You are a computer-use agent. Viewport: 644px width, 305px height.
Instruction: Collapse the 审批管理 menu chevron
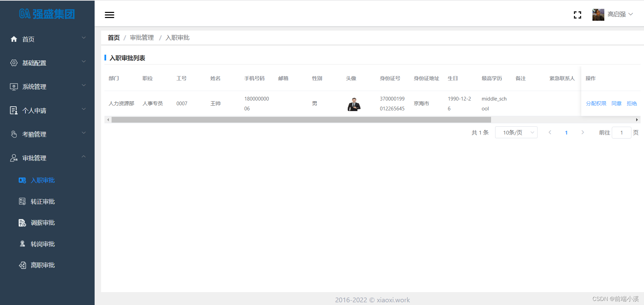point(84,157)
